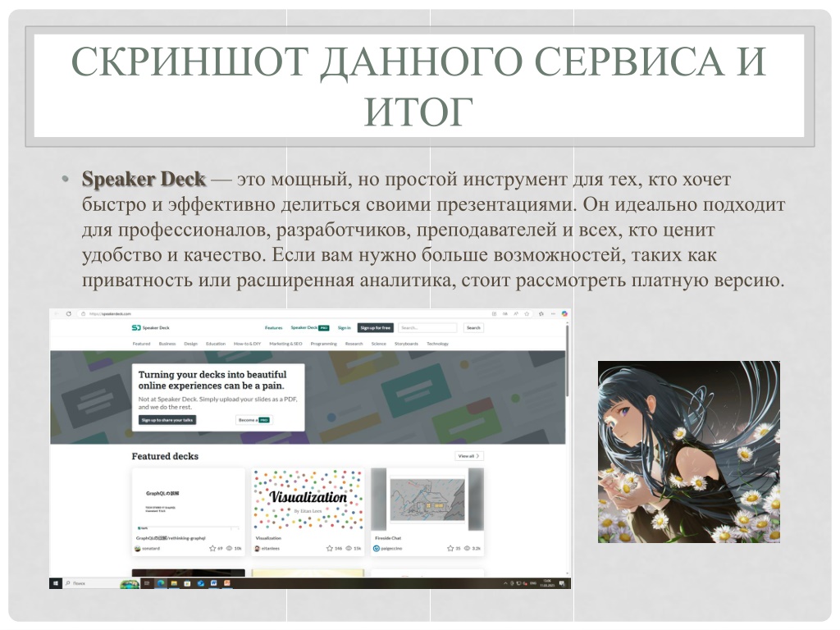Click the browser back arrow
This screenshot has width=840, height=630.
pos(57,313)
